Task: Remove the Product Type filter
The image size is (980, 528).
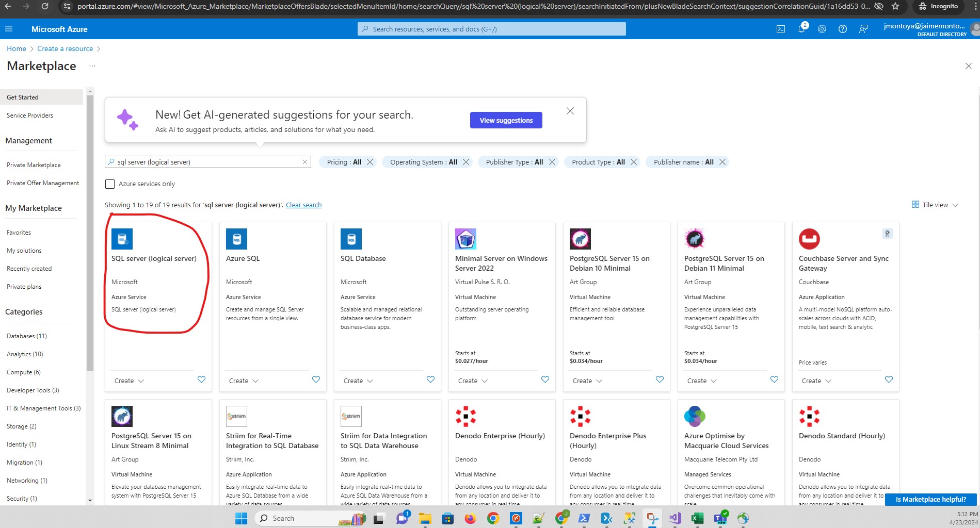Action: [x=634, y=162]
